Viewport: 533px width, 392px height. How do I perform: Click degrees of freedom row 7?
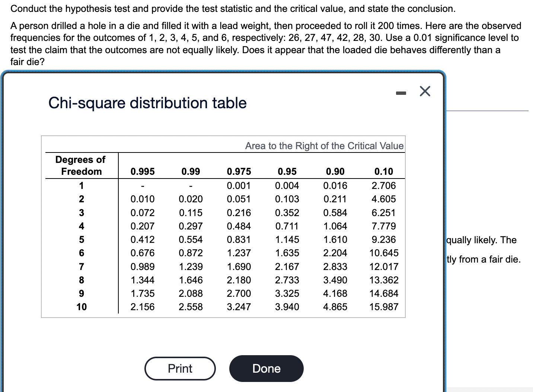pos(82,267)
